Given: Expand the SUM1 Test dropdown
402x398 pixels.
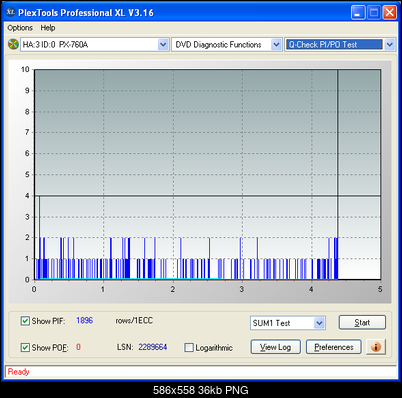Looking at the screenshot, I should 319,323.
